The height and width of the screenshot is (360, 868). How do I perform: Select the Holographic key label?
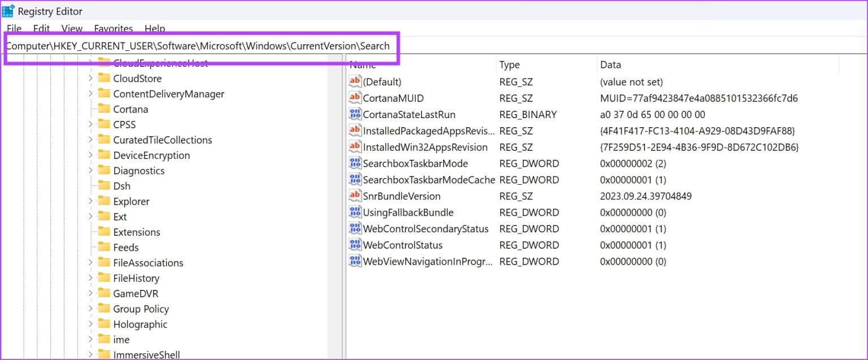click(140, 324)
